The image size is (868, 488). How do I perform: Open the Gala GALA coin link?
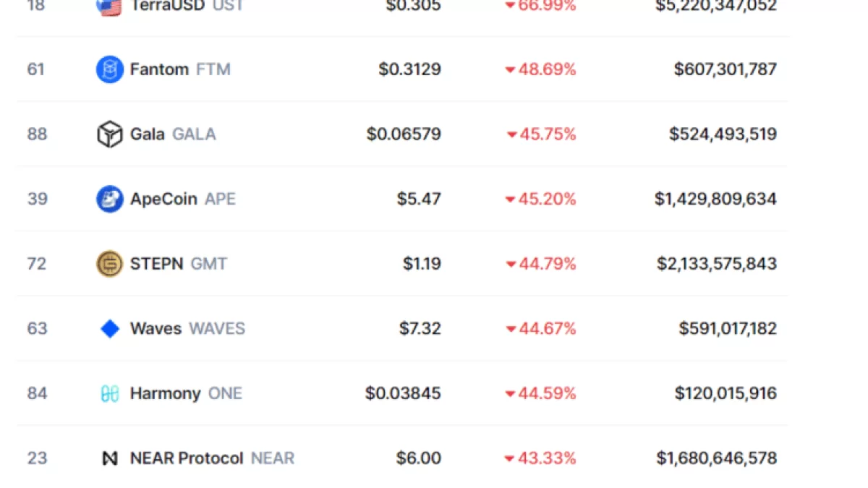point(173,134)
